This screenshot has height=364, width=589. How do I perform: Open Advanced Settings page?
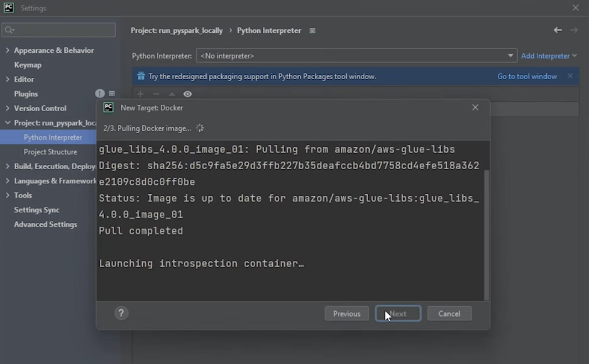point(46,225)
